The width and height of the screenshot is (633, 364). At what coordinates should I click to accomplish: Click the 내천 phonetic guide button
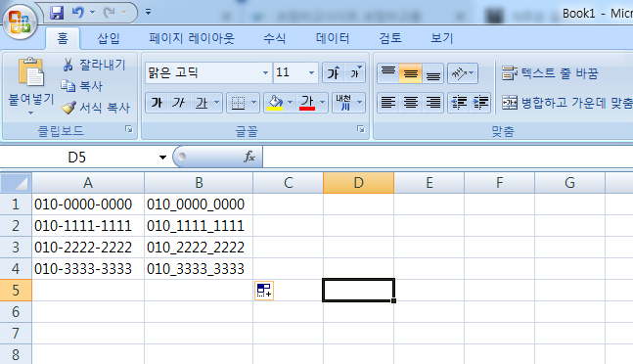click(x=343, y=103)
